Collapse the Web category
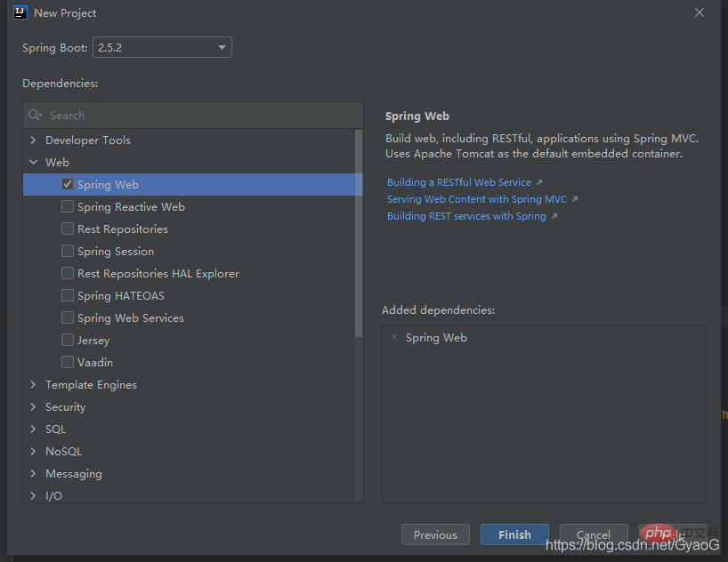 pyautogui.click(x=33, y=162)
